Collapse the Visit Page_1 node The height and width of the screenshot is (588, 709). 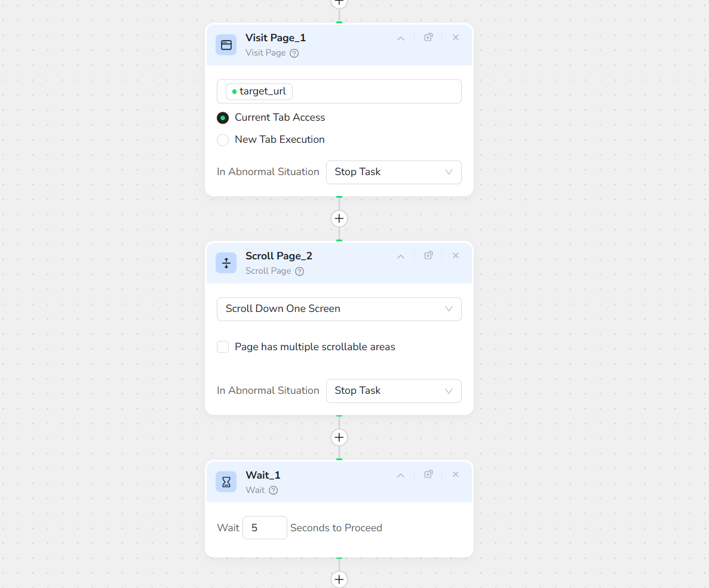point(401,38)
